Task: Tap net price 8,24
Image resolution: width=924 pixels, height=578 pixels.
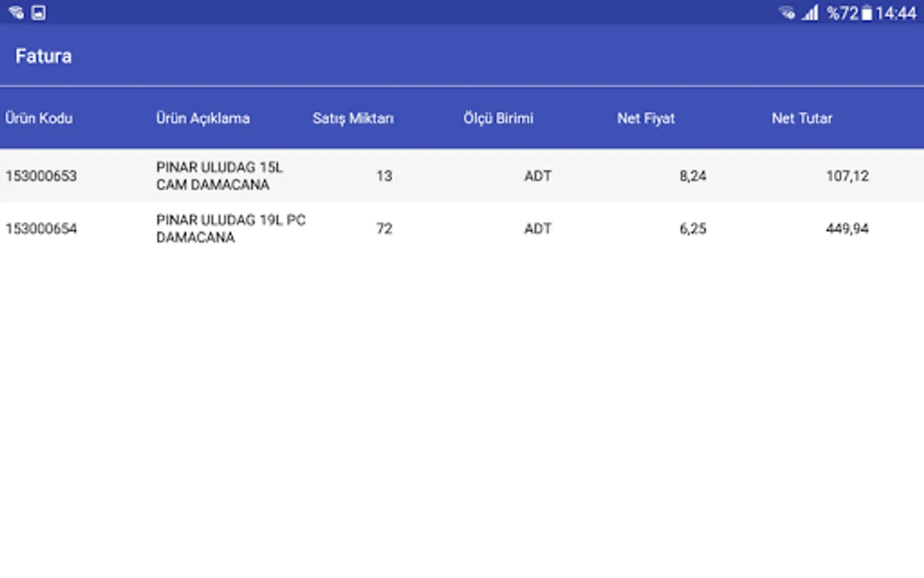Action: pyautogui.click(x=693, y=176)
